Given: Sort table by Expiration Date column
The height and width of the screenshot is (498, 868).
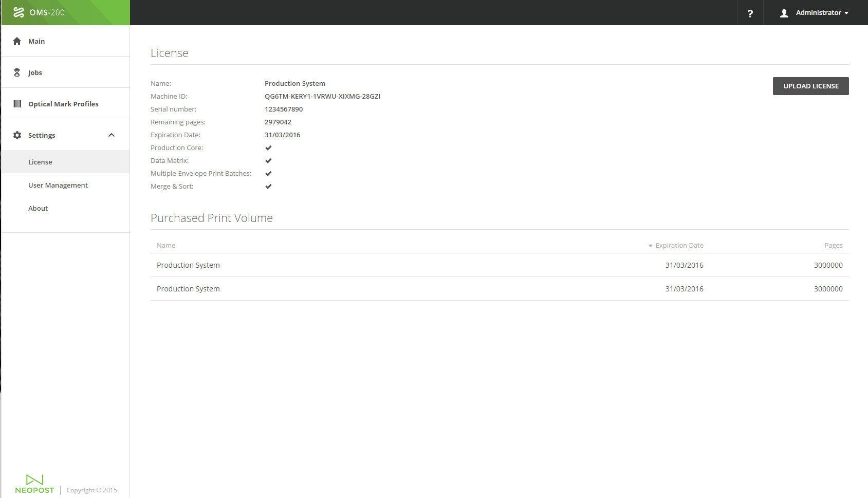Looking at the screenshot, I should [678, 246].
